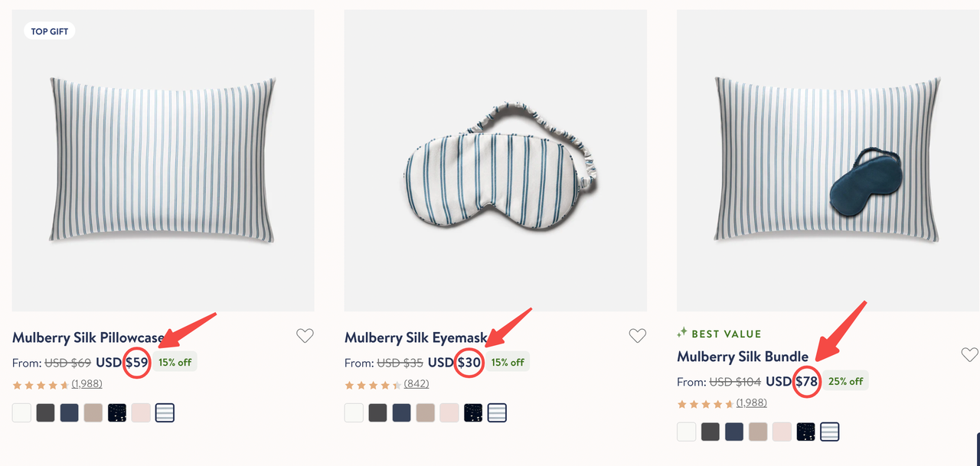Select the white swatch for the Pillowcase
Viewport: 980px width, 466px height.
point(22,413)
